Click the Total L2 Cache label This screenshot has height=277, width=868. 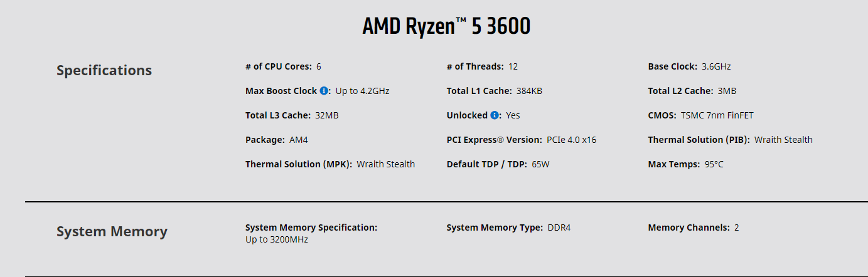(680, 91)
